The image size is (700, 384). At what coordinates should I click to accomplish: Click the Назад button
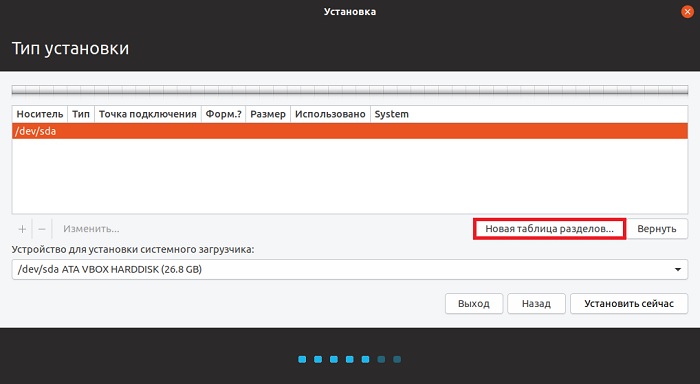click(536, 304)
